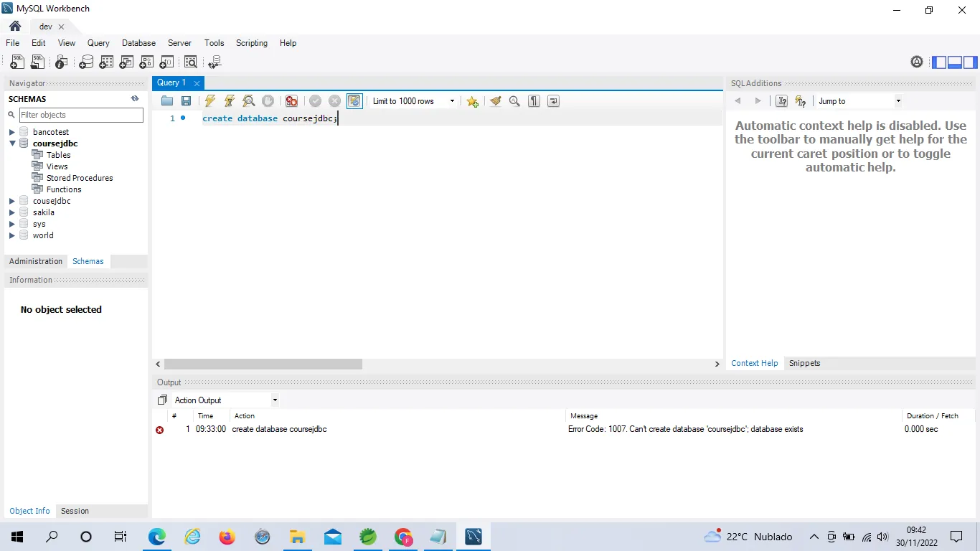Collapse the coursejdbc schema tree node

coord(12,143)
